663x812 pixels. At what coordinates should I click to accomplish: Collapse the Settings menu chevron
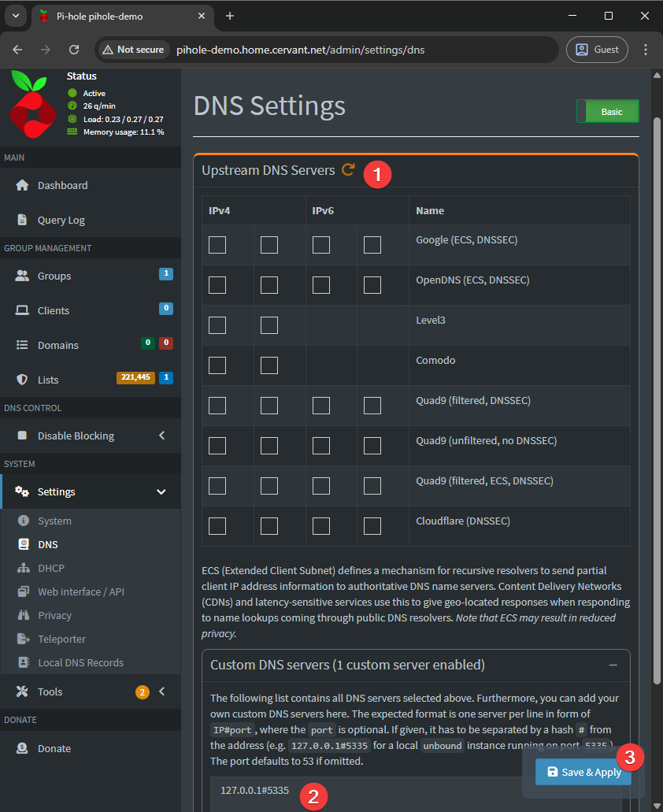coord(161,492)
